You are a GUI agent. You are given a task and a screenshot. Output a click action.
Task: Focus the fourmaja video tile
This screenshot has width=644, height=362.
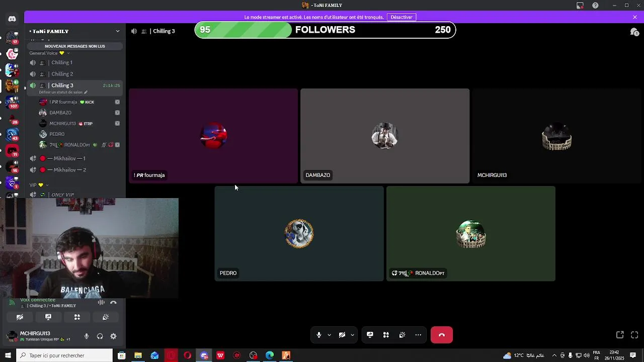click(x=213, y=136)
